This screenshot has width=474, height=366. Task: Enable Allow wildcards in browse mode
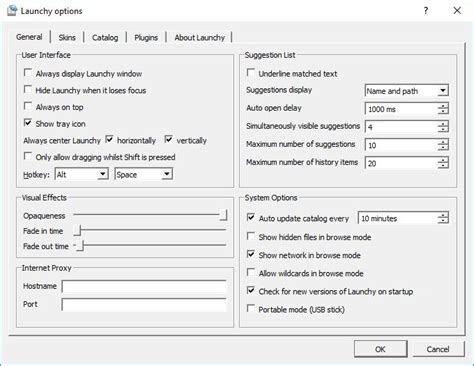tap(251, 272)
